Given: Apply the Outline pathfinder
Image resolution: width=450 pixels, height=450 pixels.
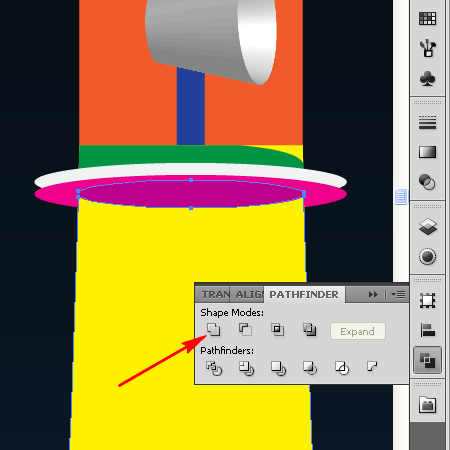Looking at the screenshot, I should tap(342, 368).
